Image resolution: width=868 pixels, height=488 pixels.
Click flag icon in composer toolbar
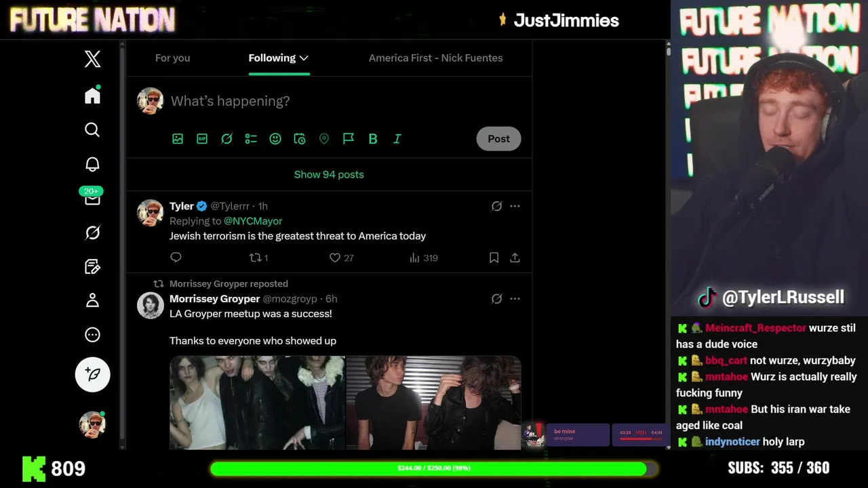pos(349,138)
